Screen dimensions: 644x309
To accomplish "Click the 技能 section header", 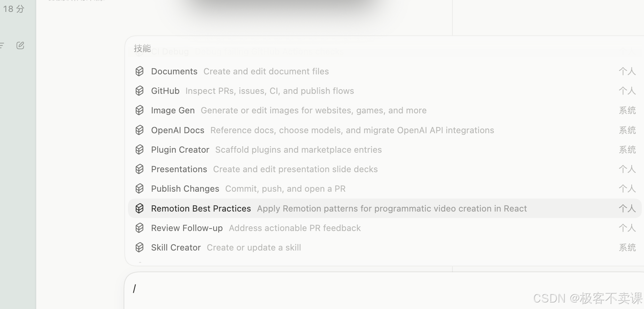I will coord(142,48).
